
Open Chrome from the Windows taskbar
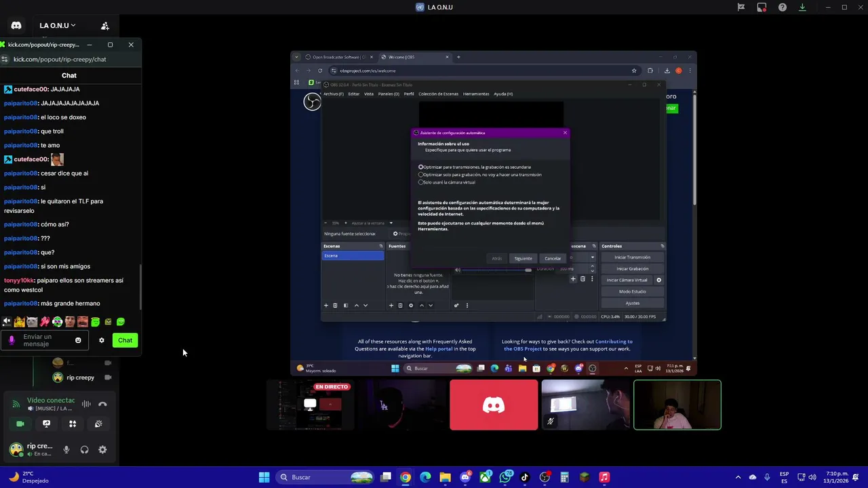click(406, 477)
